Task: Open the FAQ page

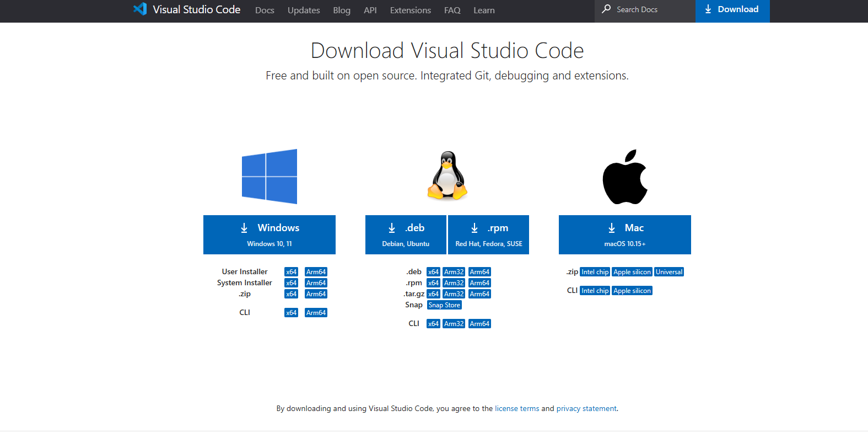Action: coord(452,10)
